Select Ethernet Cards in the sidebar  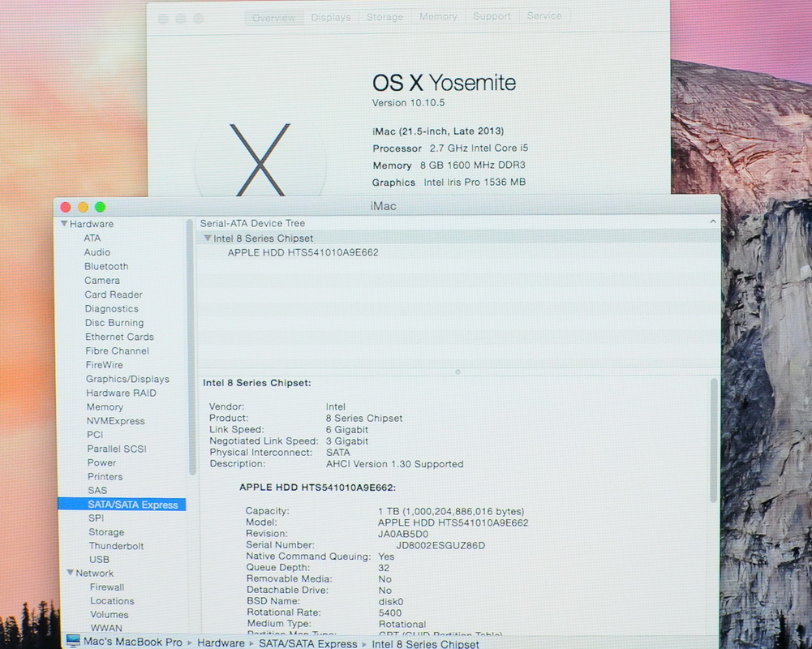119,337
